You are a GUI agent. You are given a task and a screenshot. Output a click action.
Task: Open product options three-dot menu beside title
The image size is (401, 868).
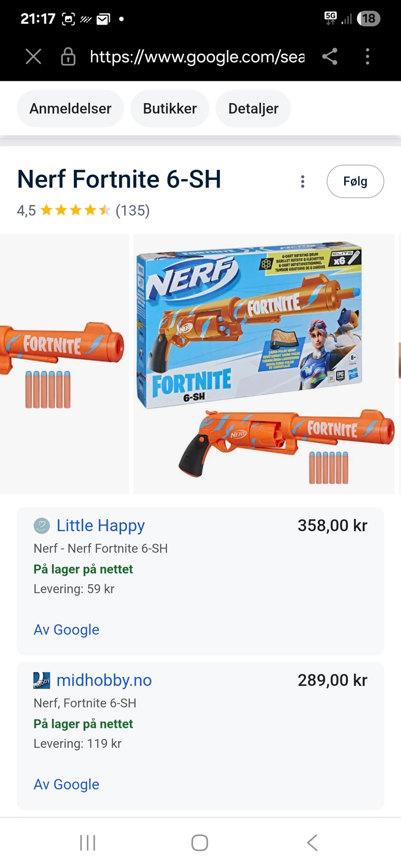[x=303, y=182]
